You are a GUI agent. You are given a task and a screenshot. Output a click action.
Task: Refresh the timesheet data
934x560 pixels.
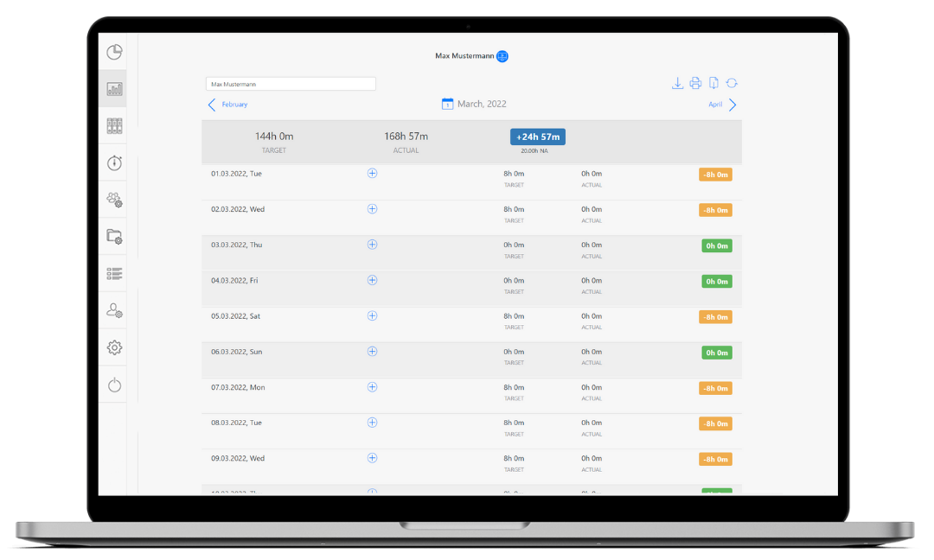[x=732, y=83]
